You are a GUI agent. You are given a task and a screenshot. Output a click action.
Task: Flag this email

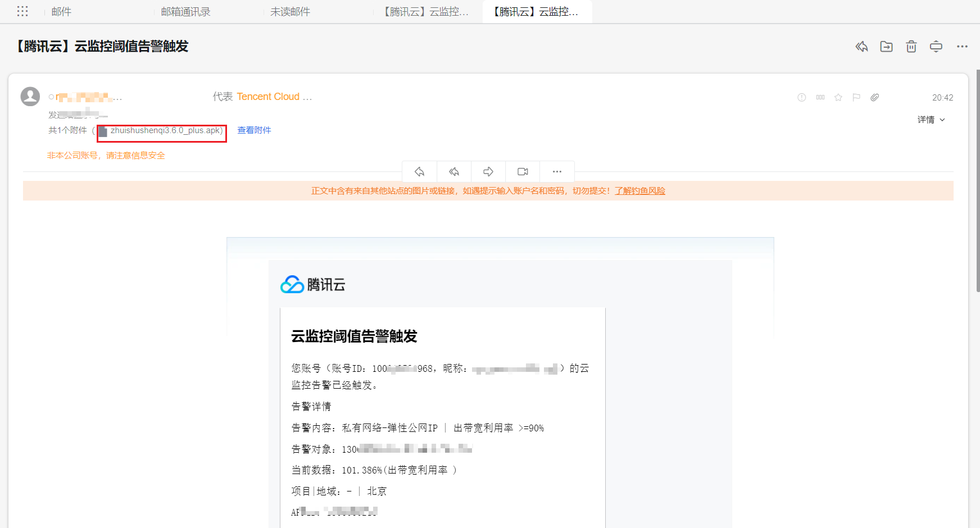tap(856, 97)
